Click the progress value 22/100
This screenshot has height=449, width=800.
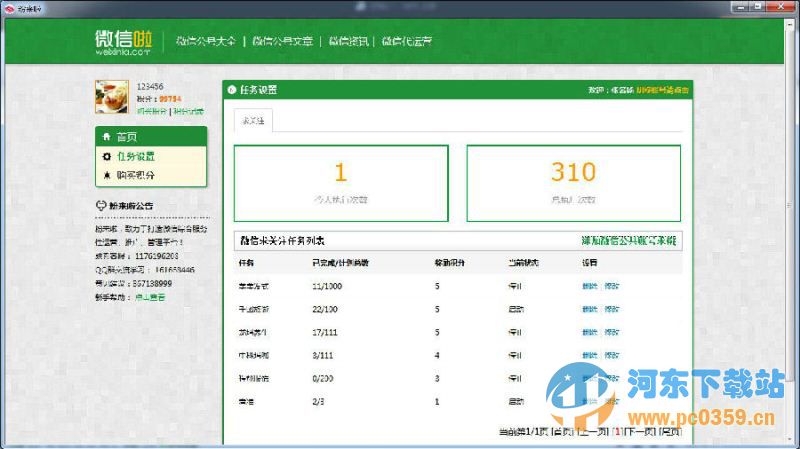click(325, 309)
